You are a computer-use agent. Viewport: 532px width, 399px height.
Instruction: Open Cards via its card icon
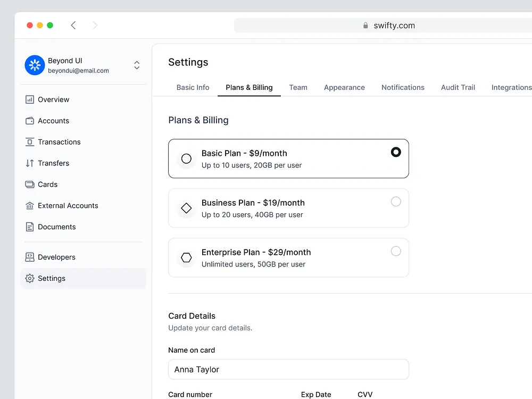pos(29,185)
